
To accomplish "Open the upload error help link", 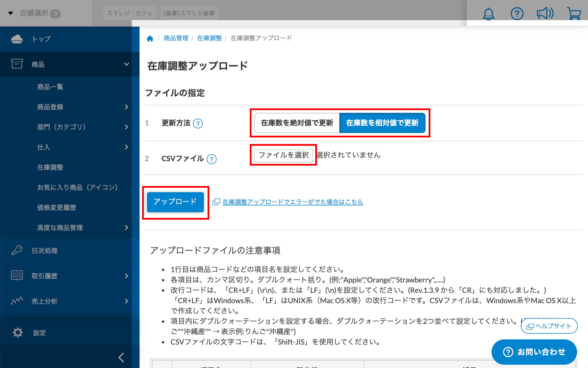I will point(293,202).
